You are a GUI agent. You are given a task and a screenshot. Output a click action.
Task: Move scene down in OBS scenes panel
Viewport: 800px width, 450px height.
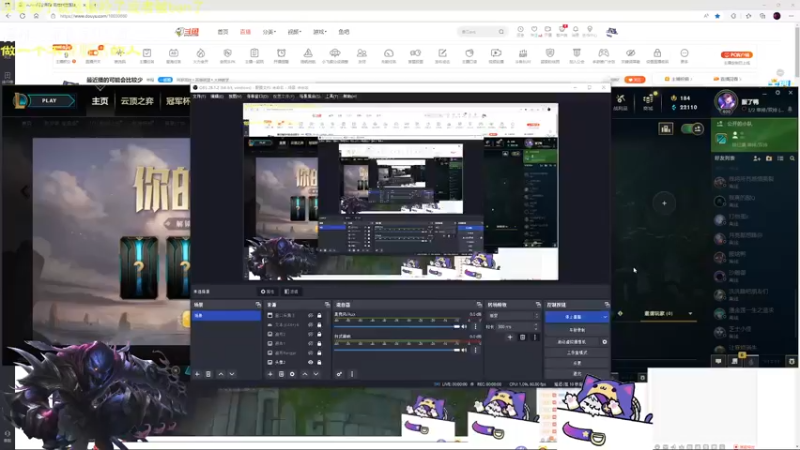click(x=232, y=374)
